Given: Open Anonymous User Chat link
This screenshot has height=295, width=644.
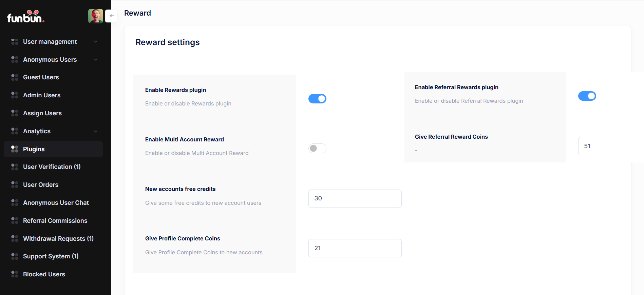Looking at the screenshot, I should point(56,203).
